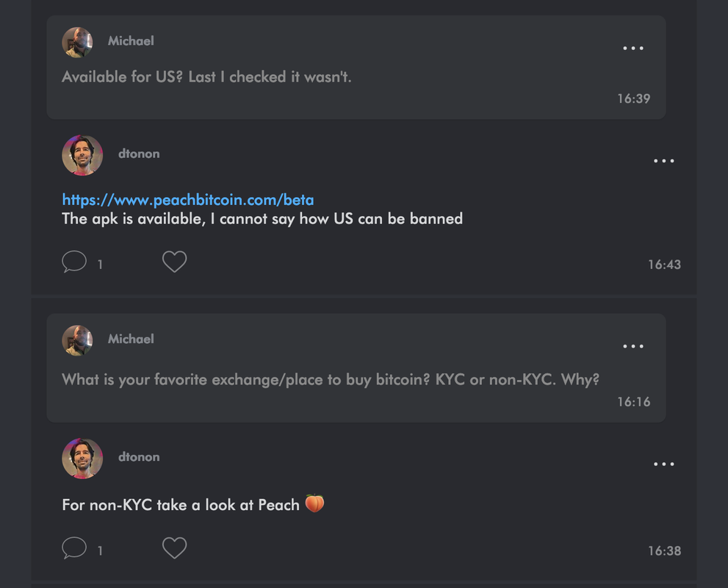
Task: Click dtonon's avatar on the apk post
Action: pyautogui.click(x=82, y=155)
